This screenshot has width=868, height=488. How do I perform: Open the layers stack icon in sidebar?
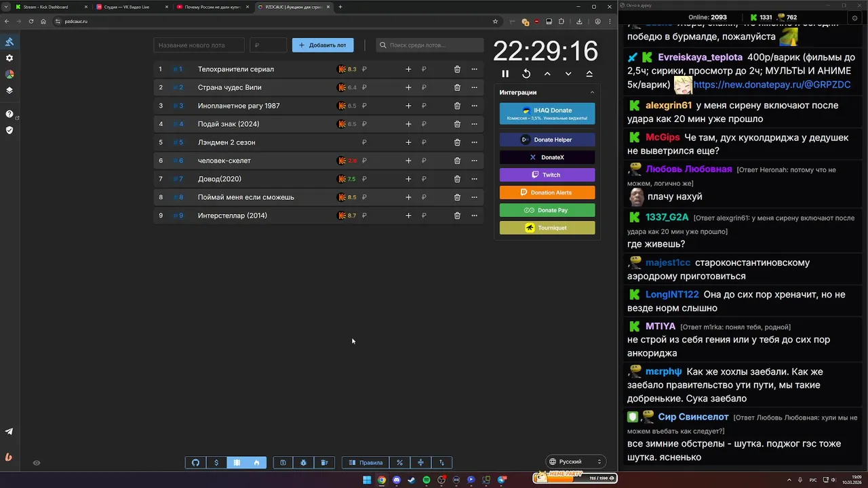click(9, 90)
